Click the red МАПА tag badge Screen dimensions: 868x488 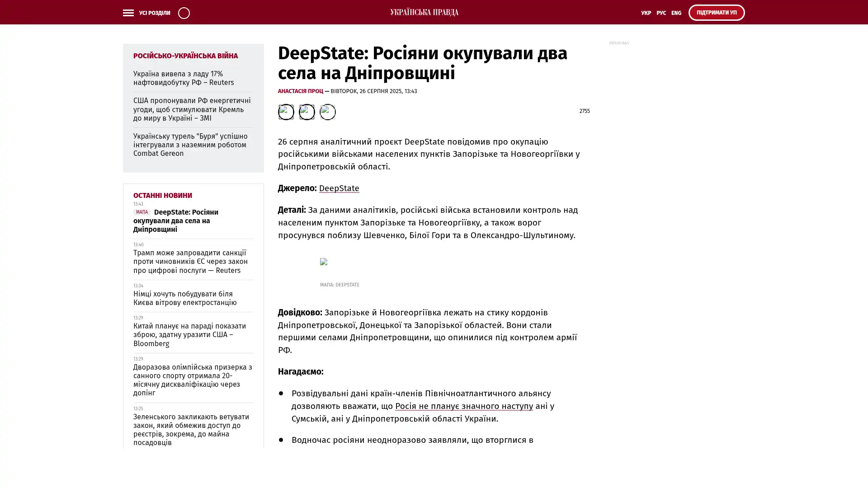tap(142, 212)
